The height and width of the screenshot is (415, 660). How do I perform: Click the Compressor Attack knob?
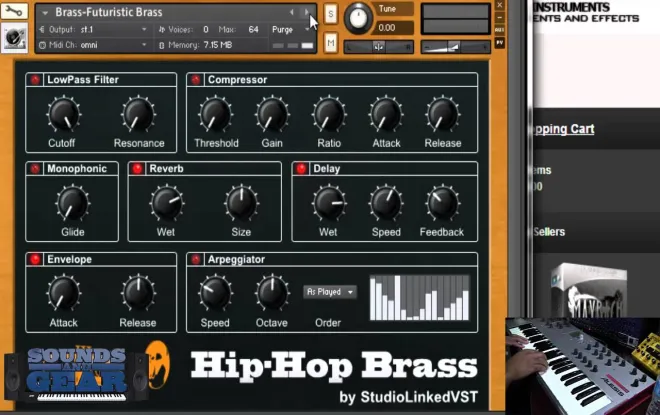386,114
